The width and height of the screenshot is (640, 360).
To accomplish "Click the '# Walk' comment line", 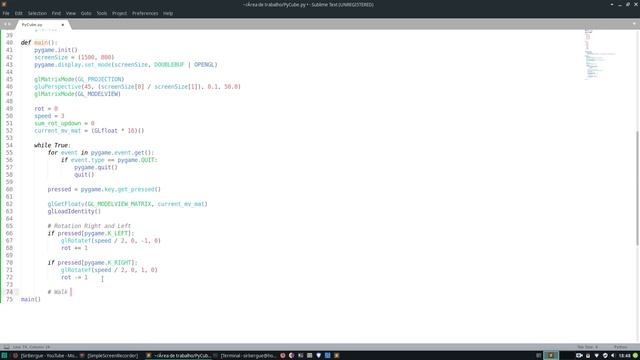I will tap(58, 292).
